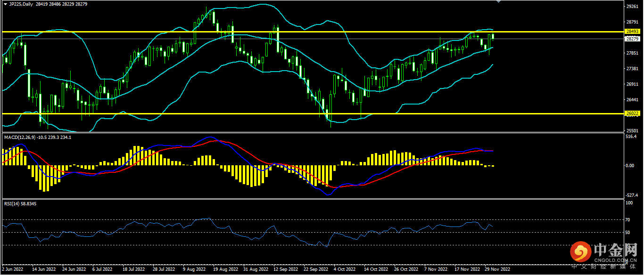The image size is (644, 275).
Task: Click the 9 Aug 2022 date label
Action: [x=194, y=270]
